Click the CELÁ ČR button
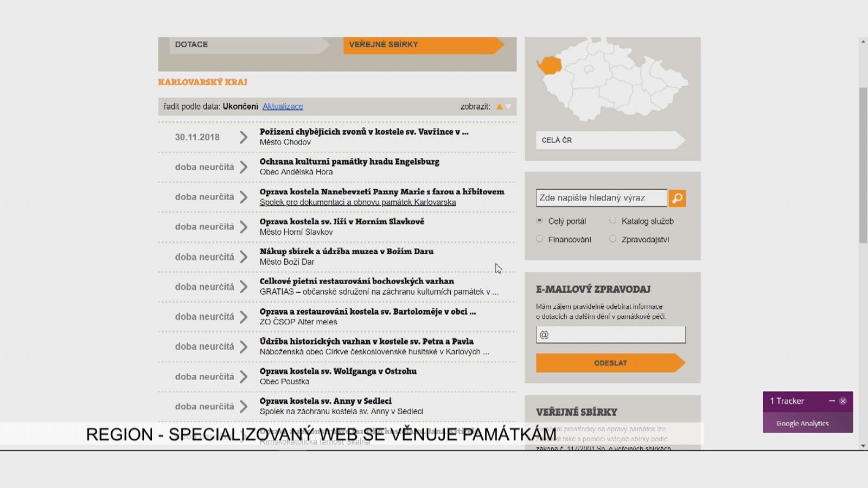 tap(611, 140)
